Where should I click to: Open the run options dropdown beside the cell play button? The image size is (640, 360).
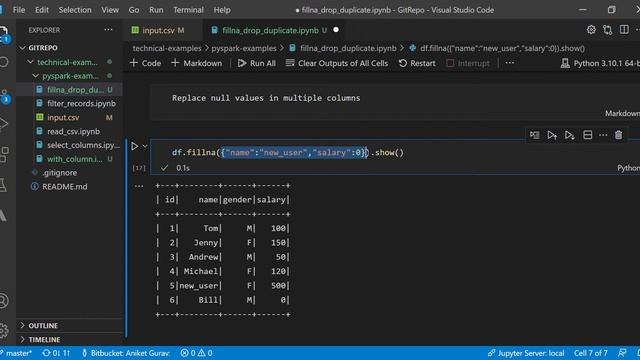[x=145, y=146]
